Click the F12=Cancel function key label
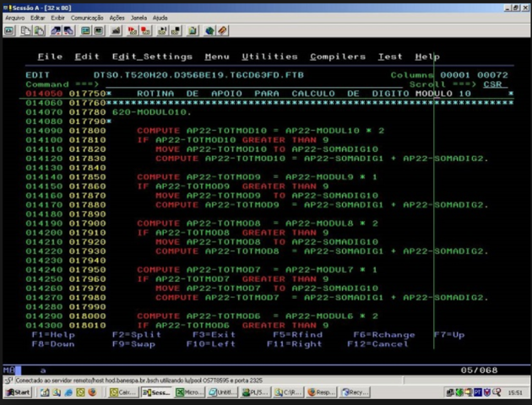The image size is (532, 405). [378, 344]
